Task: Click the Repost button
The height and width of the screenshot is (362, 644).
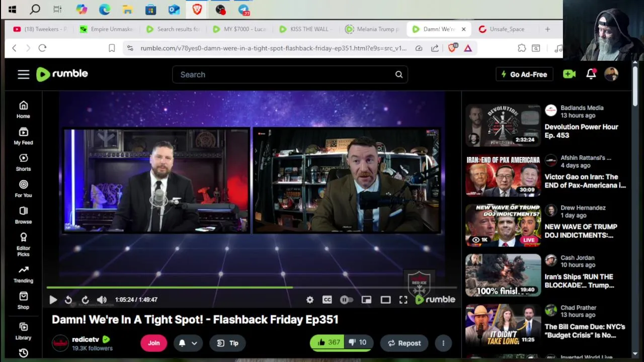Action: click(x=404, y=343)
